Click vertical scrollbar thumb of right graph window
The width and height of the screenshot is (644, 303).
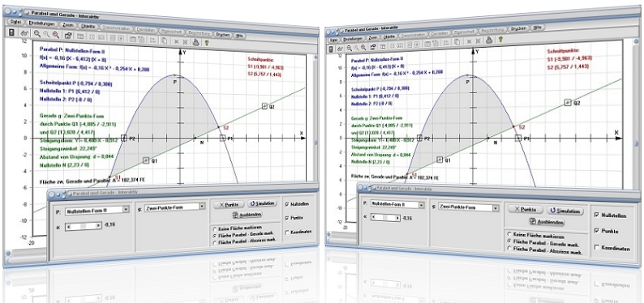(636, 143)
